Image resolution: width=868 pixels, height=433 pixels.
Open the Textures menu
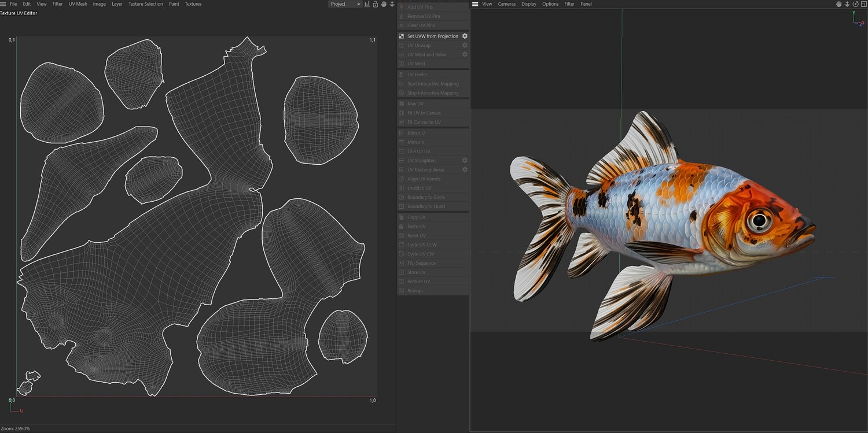pyautogui.click(x=193, y=4)
